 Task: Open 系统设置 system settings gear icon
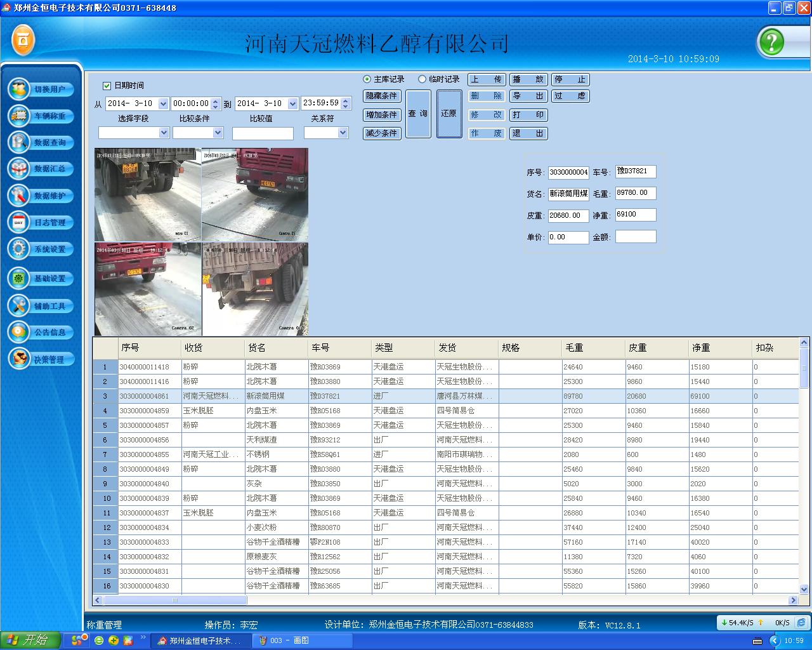coord(19,249)
